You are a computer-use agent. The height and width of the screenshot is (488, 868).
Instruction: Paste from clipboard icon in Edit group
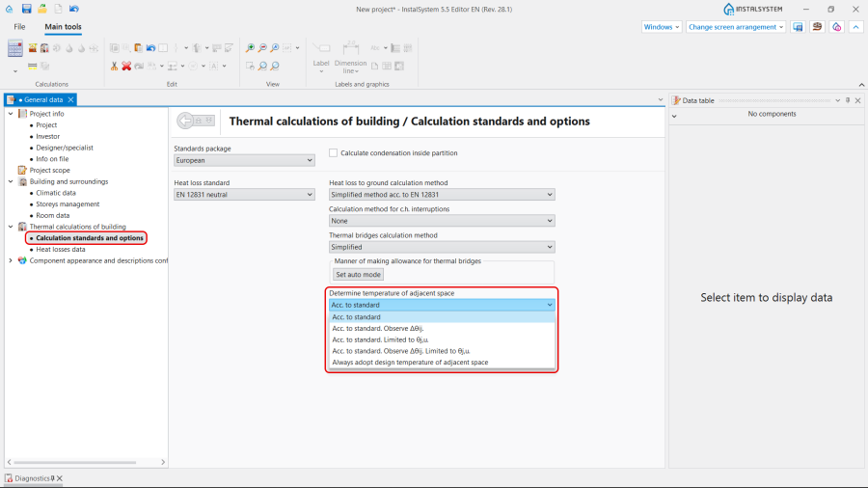tap(138, 48)
